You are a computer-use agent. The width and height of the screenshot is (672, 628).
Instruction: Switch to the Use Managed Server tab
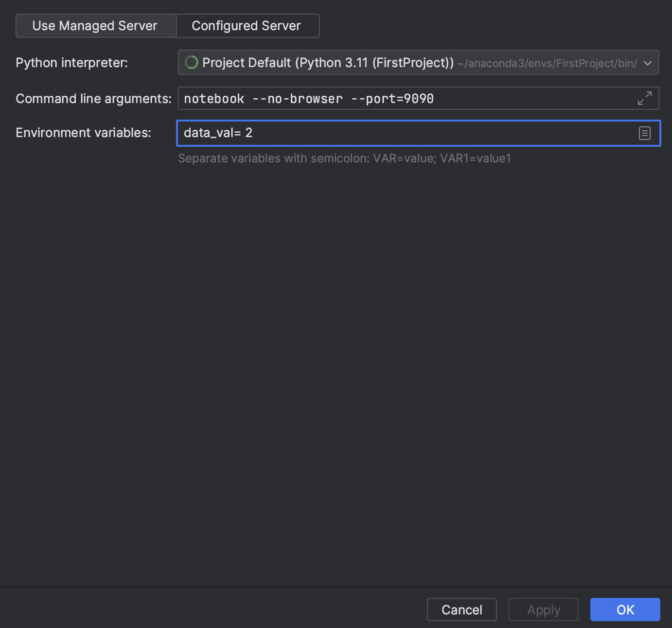pyautogui.click(x=95, y=26)
